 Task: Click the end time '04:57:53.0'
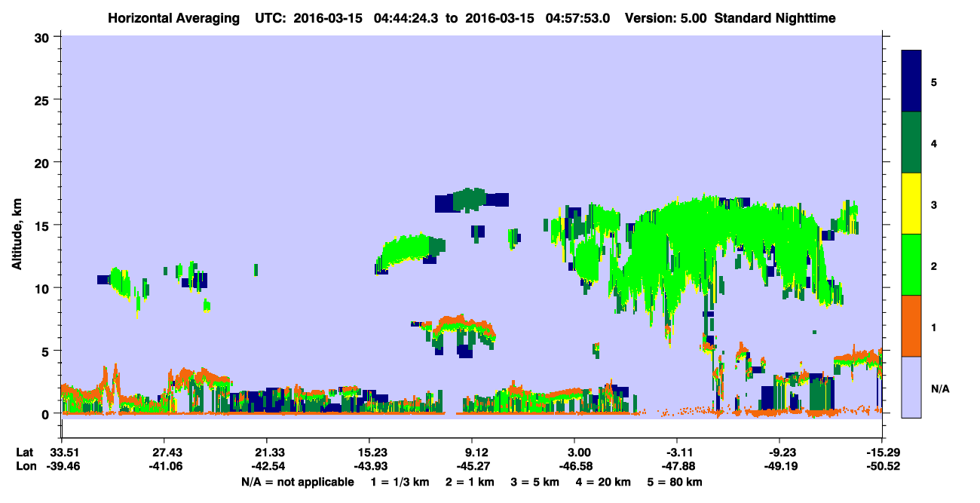coord(579,18)
